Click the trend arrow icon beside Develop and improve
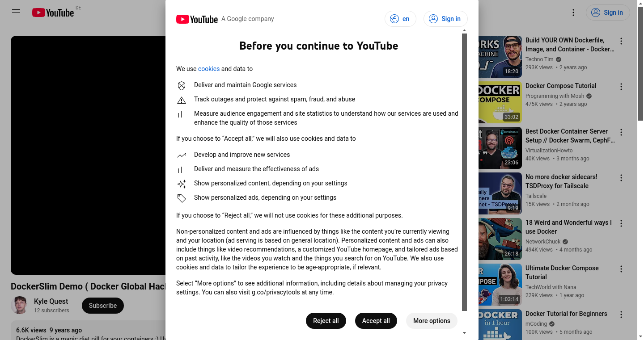This screenshot has width=644, height=340. click(182, 155)
